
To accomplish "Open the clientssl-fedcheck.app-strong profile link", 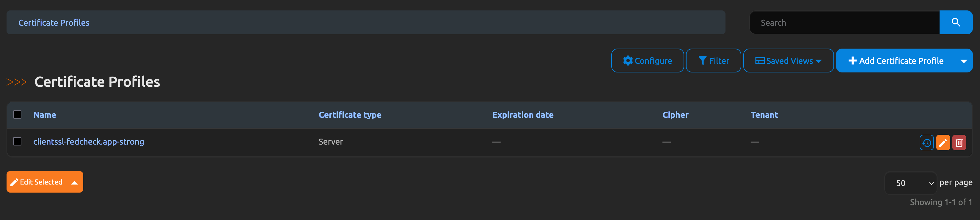I will click(89, 142).
